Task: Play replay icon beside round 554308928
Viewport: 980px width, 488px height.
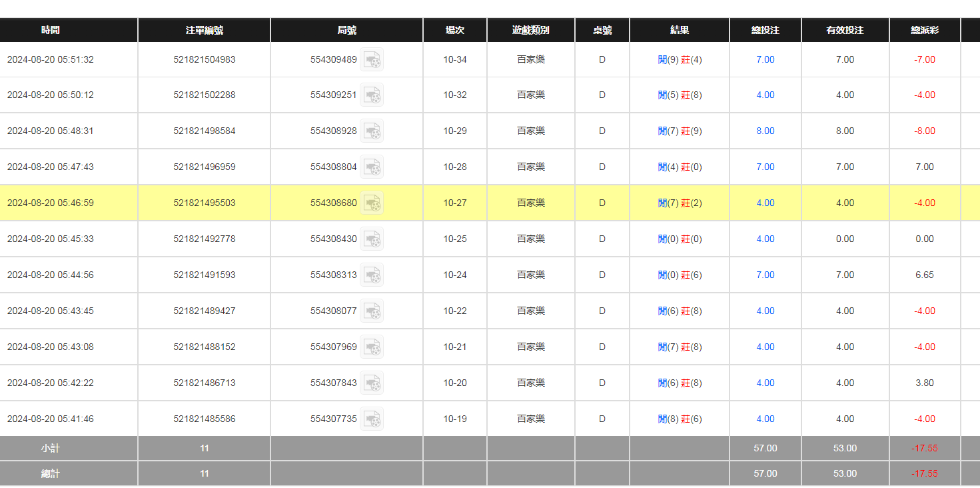Action: click(372, 131)
